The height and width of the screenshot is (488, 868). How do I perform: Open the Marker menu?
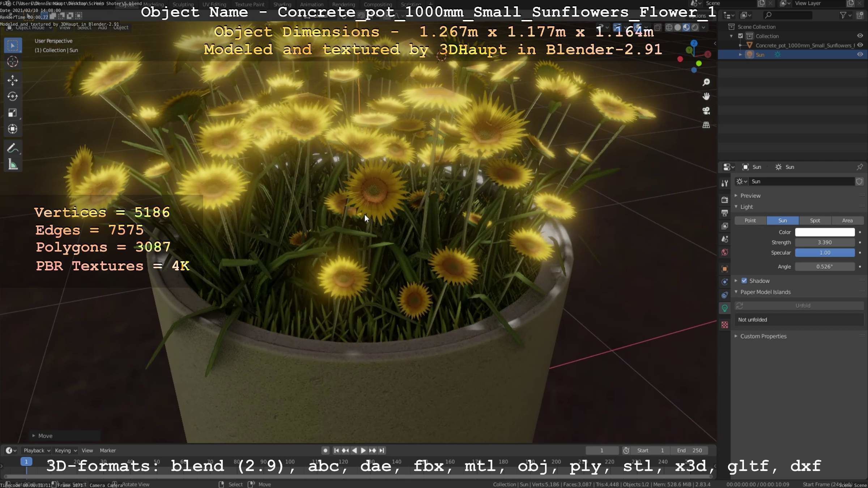[108, 450]
